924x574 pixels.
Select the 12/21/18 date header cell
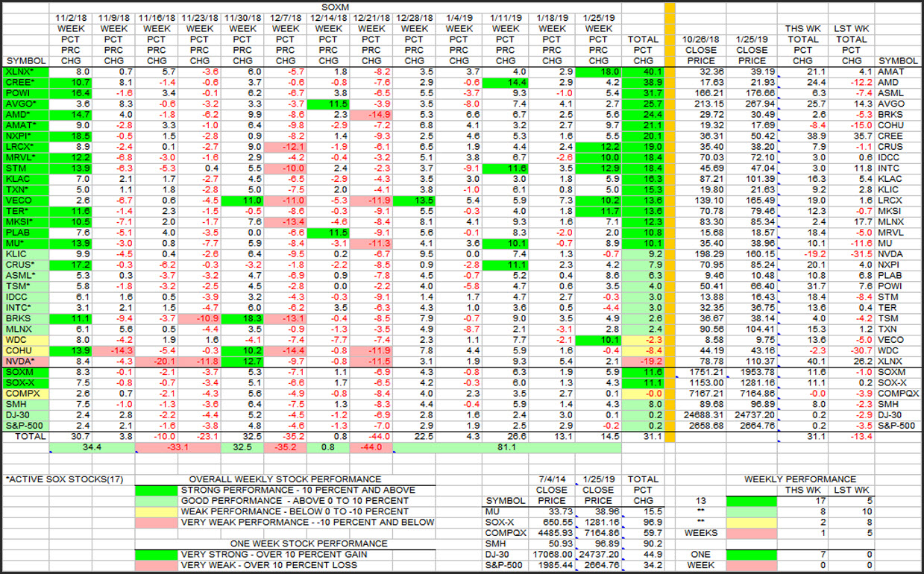click(371, 17)
